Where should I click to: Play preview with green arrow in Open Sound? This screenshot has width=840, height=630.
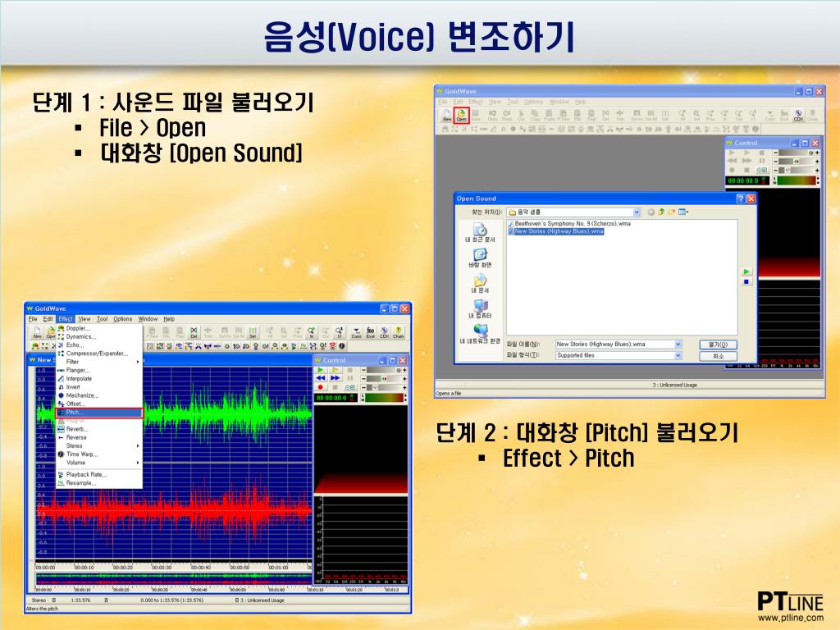pyautogui.click(x=746, y=272)
